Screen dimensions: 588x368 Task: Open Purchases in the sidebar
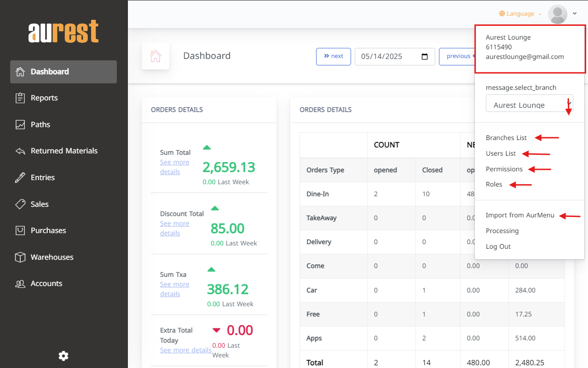[48, 230]
